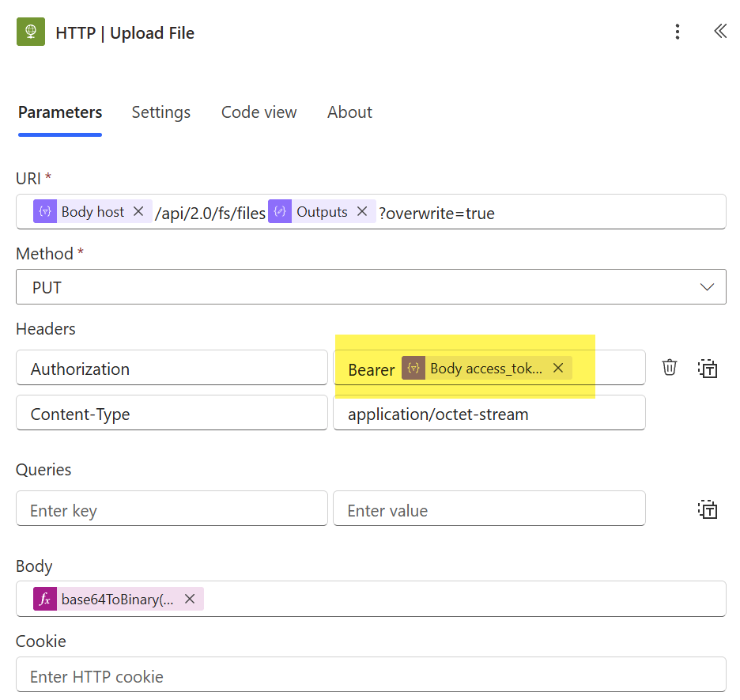Click the HTTP | Upload File title
Screen dimensions: 740x700
[x=125, y=33]
